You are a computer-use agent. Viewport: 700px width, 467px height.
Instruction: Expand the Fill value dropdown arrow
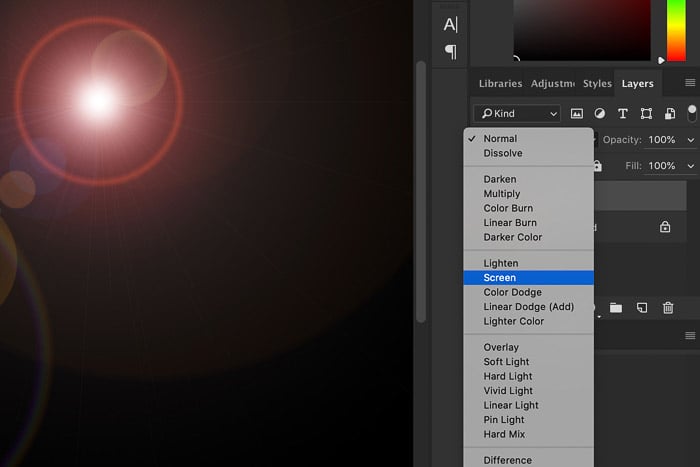[x=691, y=166]
